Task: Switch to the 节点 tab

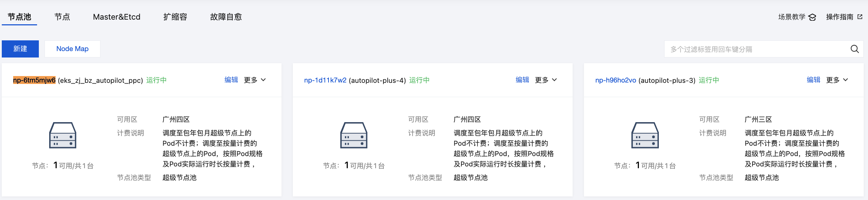Action: (62, 17)
